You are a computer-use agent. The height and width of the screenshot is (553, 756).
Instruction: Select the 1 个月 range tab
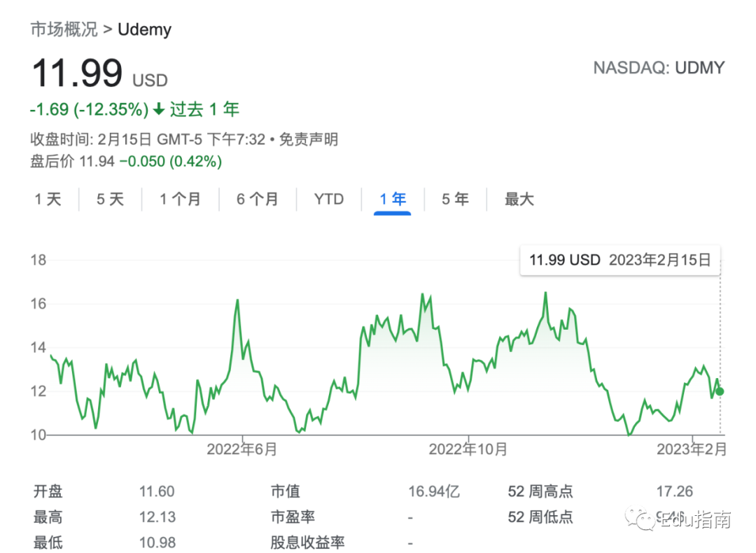(x=180, y=199)
